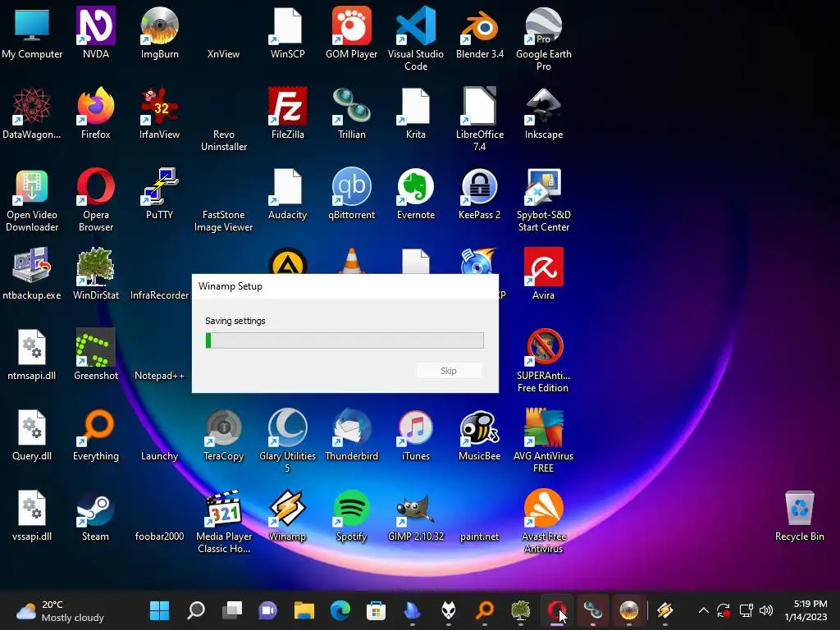Select the Winamp desktop shortcut
Image resolution: width=840 pixels, height=630 pixels.
[288, 508]
